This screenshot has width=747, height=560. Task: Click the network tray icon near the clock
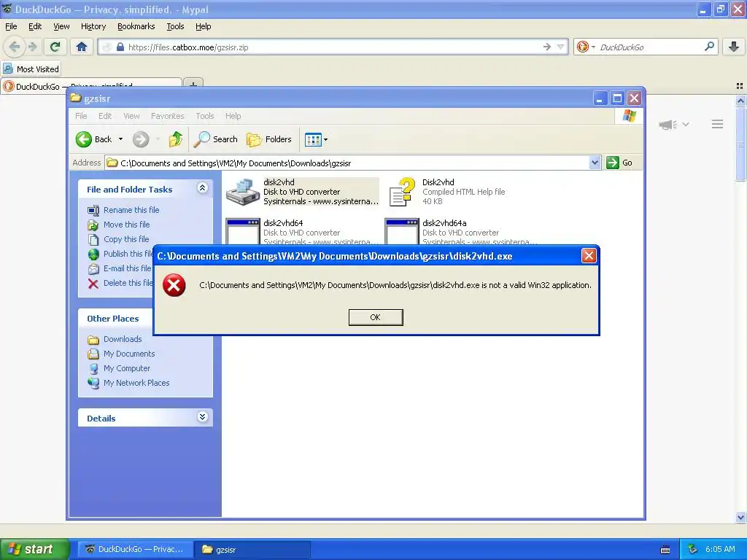pos(693,549)
